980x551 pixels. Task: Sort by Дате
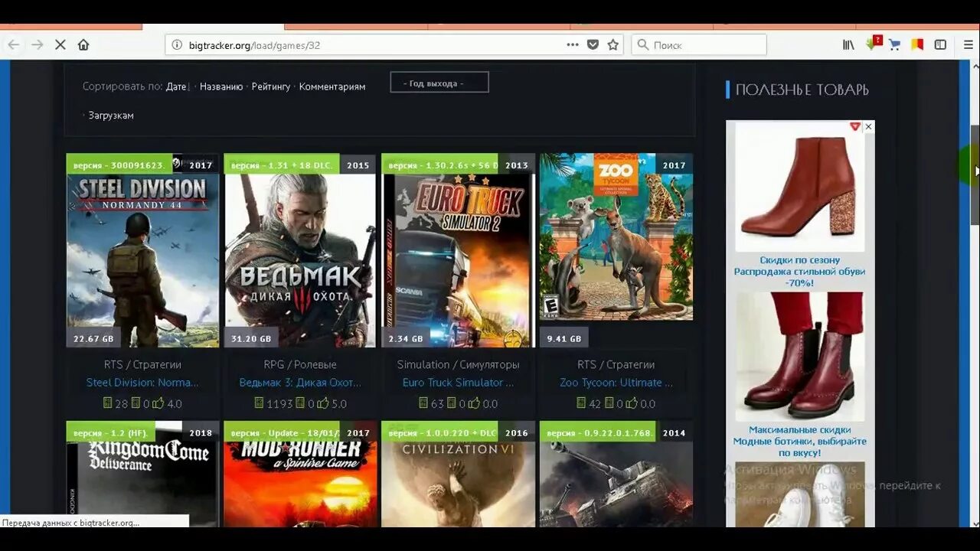click(x=176, y=86)
